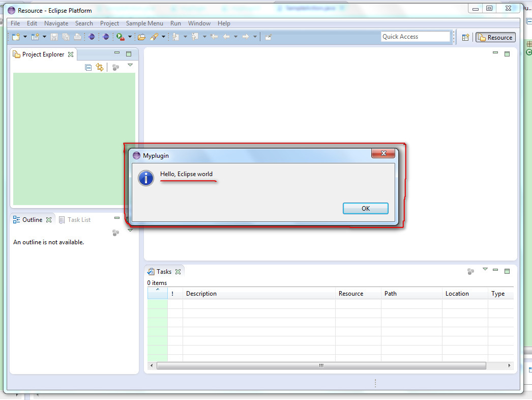Click the Open Perspective icon
Viewport: 532px width, 400px height.
(x=465, y=37)
